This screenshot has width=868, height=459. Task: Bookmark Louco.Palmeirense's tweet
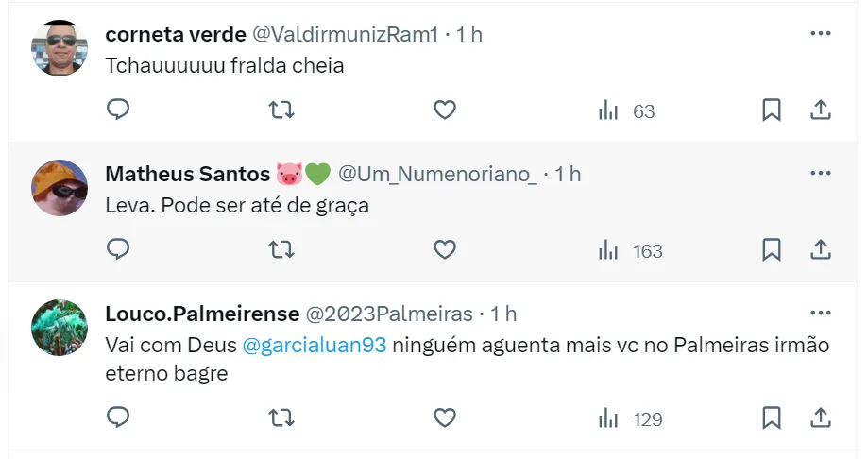pos(772,417)
